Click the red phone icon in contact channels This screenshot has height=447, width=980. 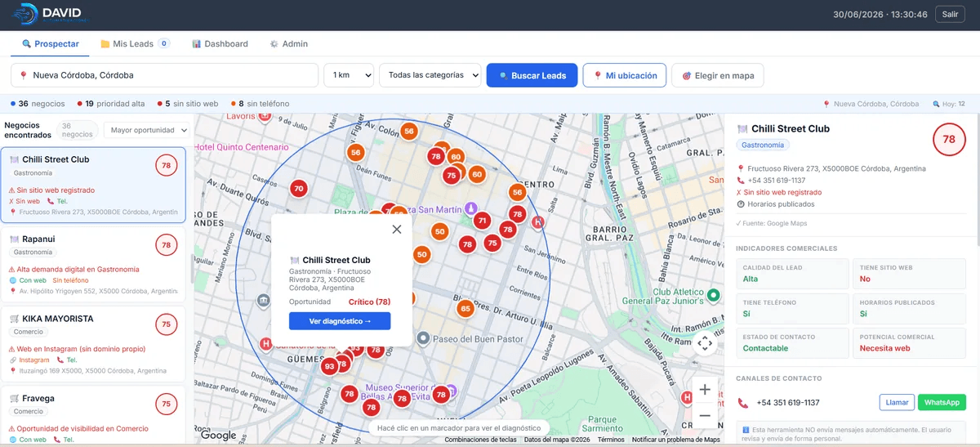click(x=743, y=403)
